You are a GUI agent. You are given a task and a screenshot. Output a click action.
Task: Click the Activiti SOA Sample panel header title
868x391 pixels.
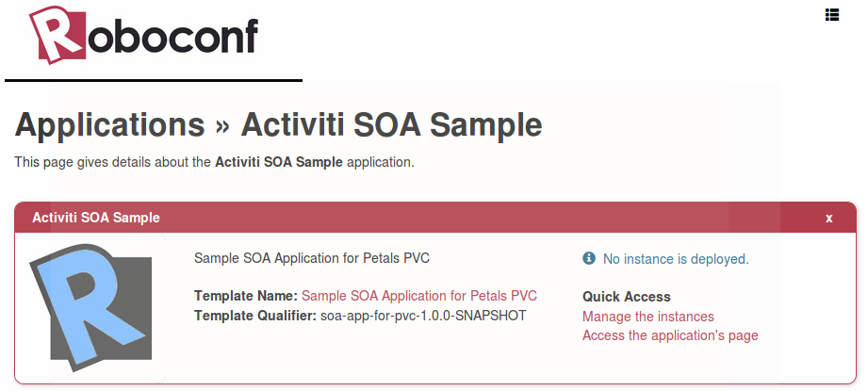pos(96,218)
